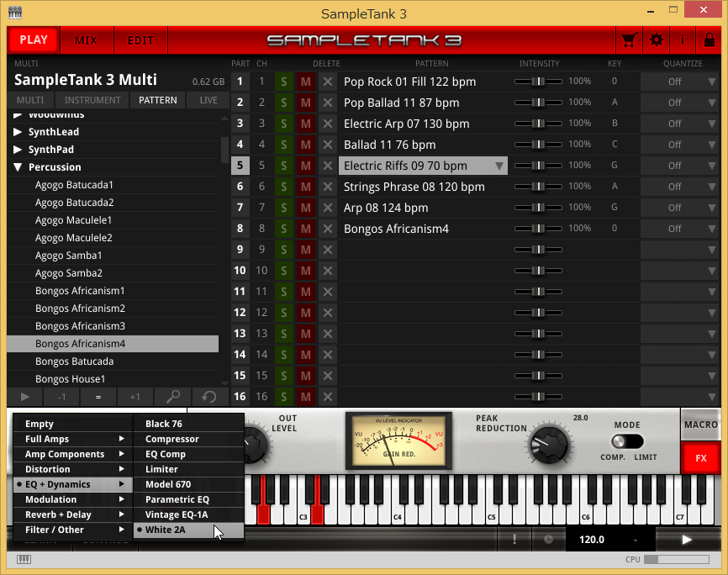Expand the SynthLead category
Image resolution: width=728 pixels, height=575 pixels.
point(18,132)
